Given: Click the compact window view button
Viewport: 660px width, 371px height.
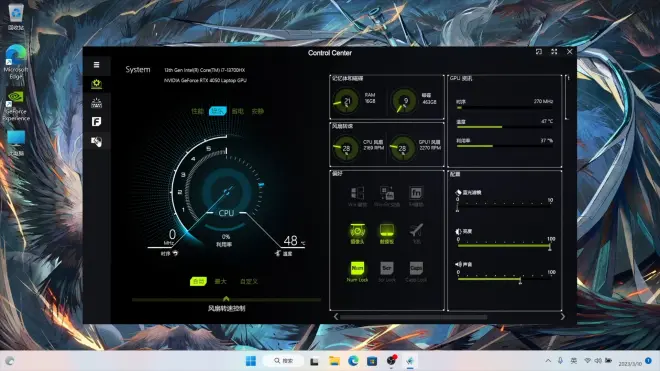Looking at the screenshot, I should click(x=539, y=51).
